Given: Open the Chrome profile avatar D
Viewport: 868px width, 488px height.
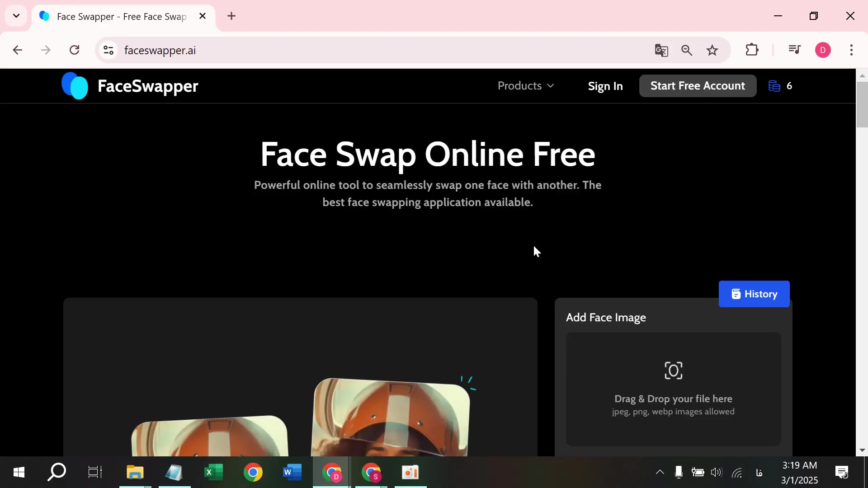Looking at the screenshot, I should pos(823,50).
